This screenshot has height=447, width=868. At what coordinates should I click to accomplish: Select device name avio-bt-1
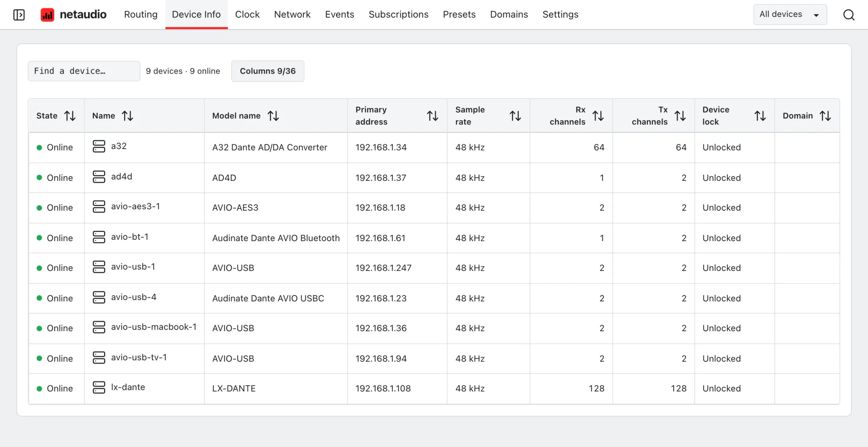[x=130, y=237]
